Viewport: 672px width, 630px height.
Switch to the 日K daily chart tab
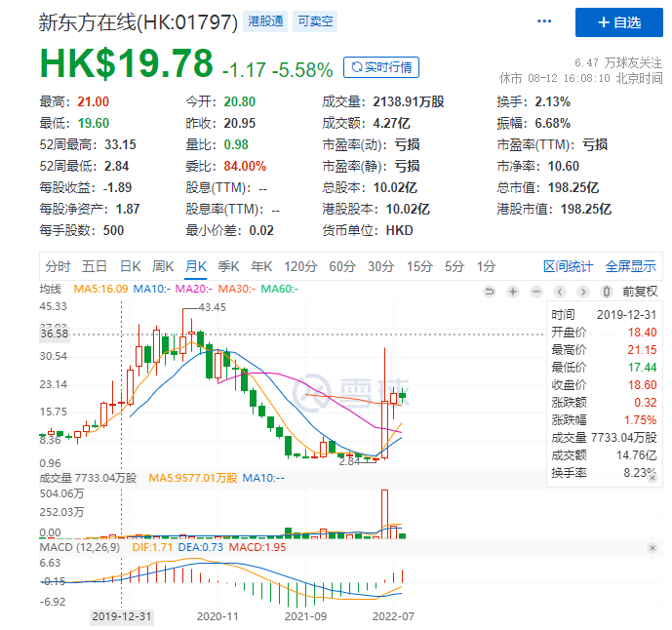[x=130, y=266]
